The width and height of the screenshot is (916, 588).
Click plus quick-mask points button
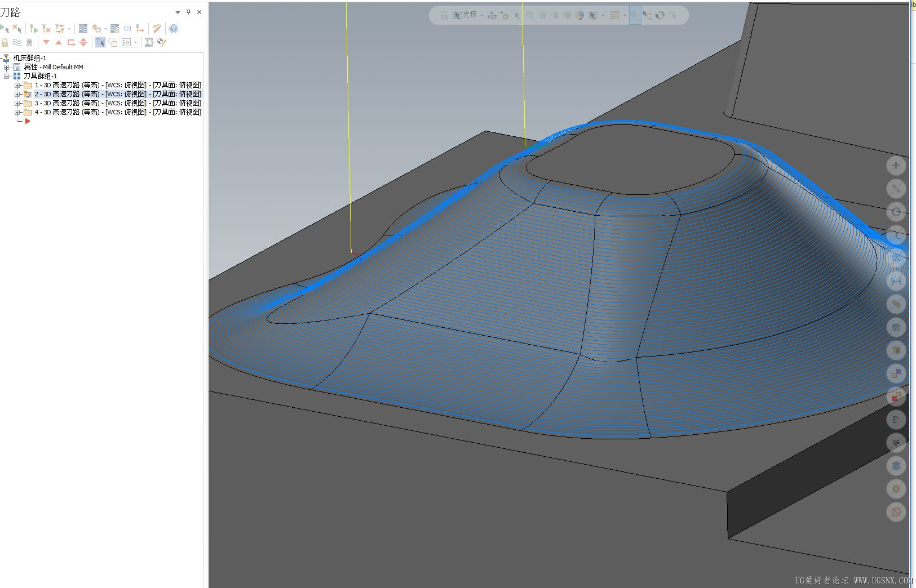click(x=896, y=166)
